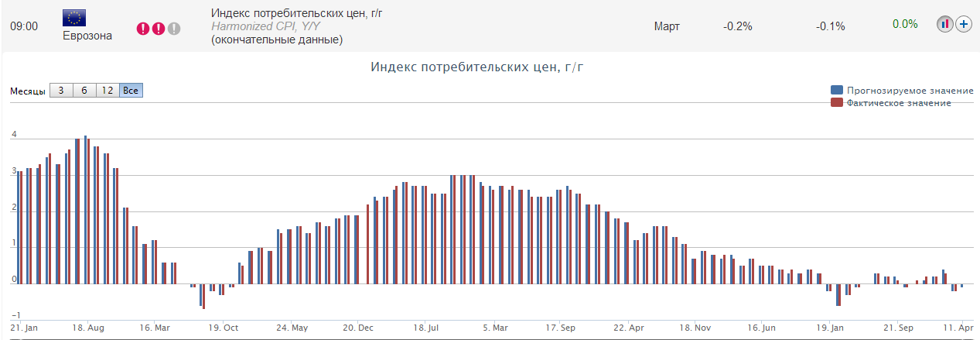Screen dimensions: 980x340
Task: Click the first red importance exclamation icon
Action: tap(143, 29)
